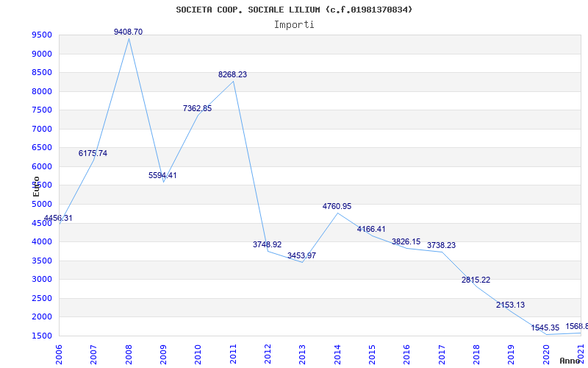Click the 2012 x-axis year label
The height and width of the screenshot is (368, 588).
tap(268, 355)
